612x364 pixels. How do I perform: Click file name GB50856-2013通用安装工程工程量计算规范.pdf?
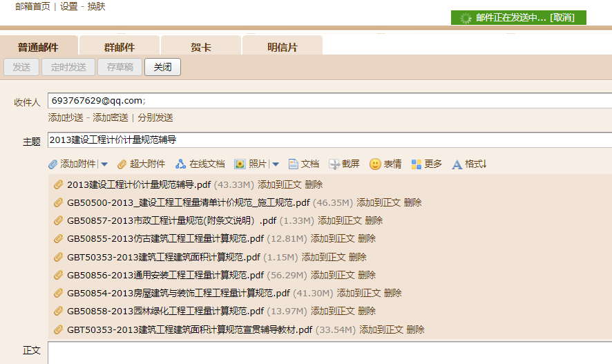(x=166, y=275)
